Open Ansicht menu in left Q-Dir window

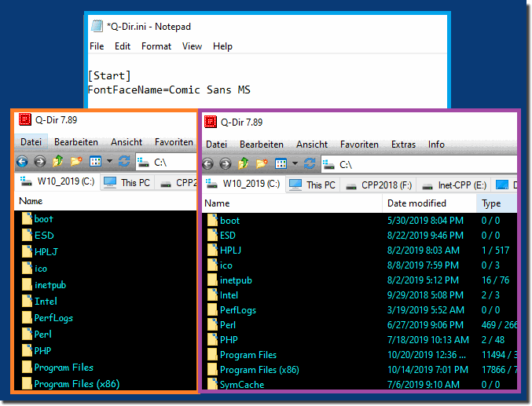pos(127,142)
